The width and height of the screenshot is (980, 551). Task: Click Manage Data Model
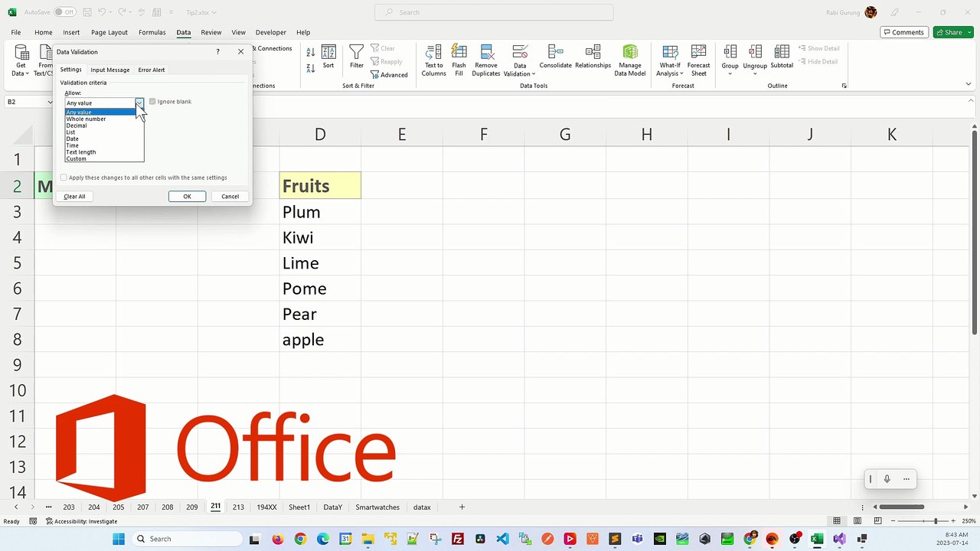[x=630, y=60]
